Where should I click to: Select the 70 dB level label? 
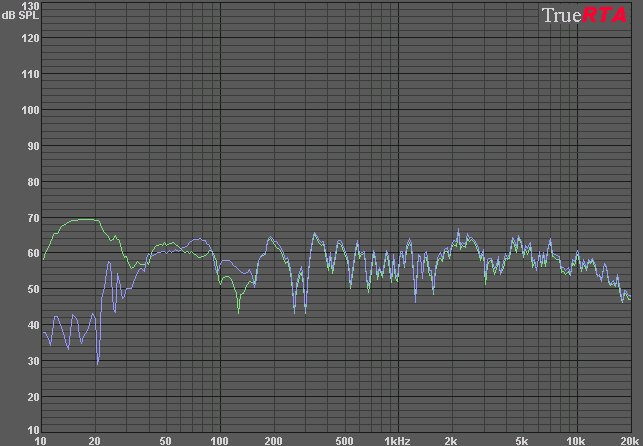pyautogui.click(x=32, y=218)
